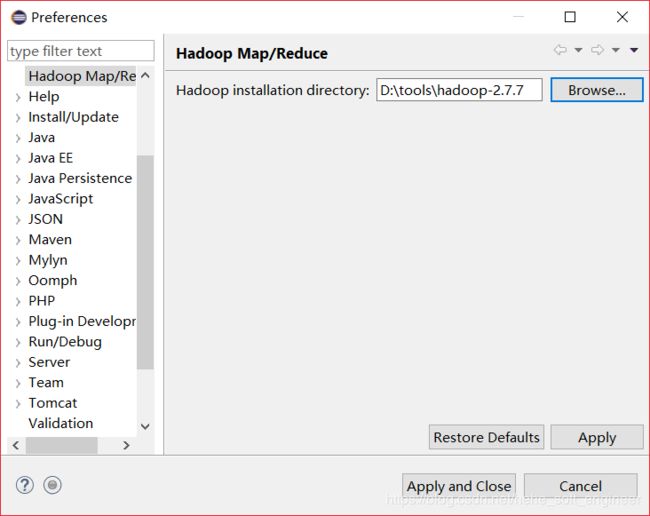Open the forward history dropdown arrow
The width and height of the screenshot is (650, 516).
pyautogui.click(x=616, y=50)
